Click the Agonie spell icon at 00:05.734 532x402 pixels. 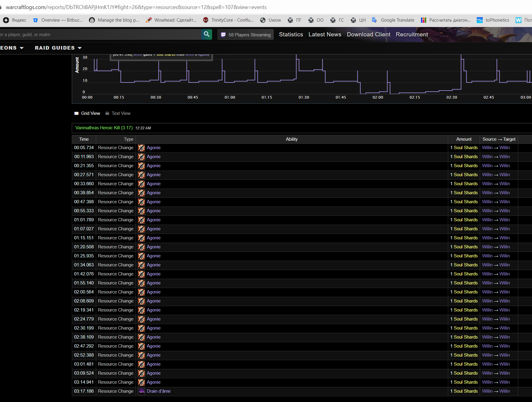click(x=141, y=148)
